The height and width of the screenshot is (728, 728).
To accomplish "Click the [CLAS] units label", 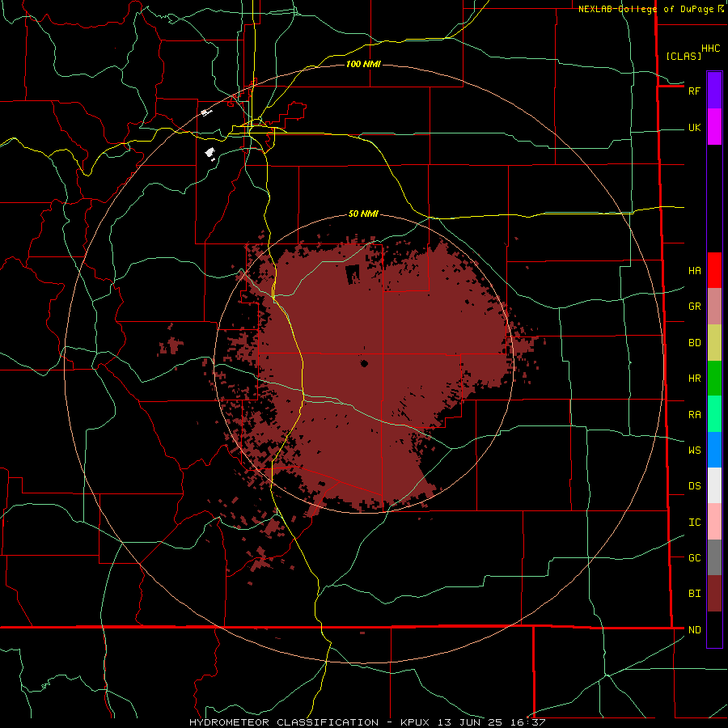I will pyautogui.click(x=684, y=56).
